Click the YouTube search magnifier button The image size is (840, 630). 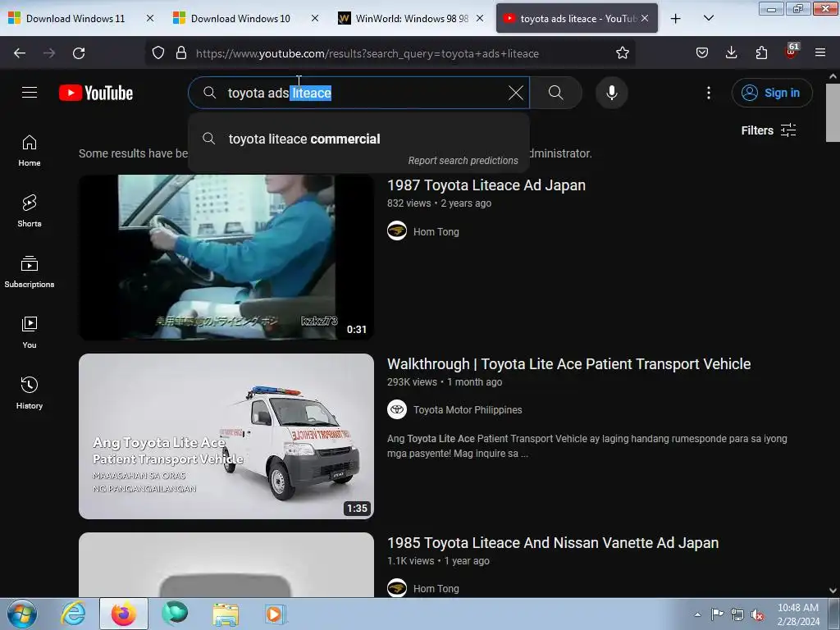pyautogui.click(x=556, y=93)
